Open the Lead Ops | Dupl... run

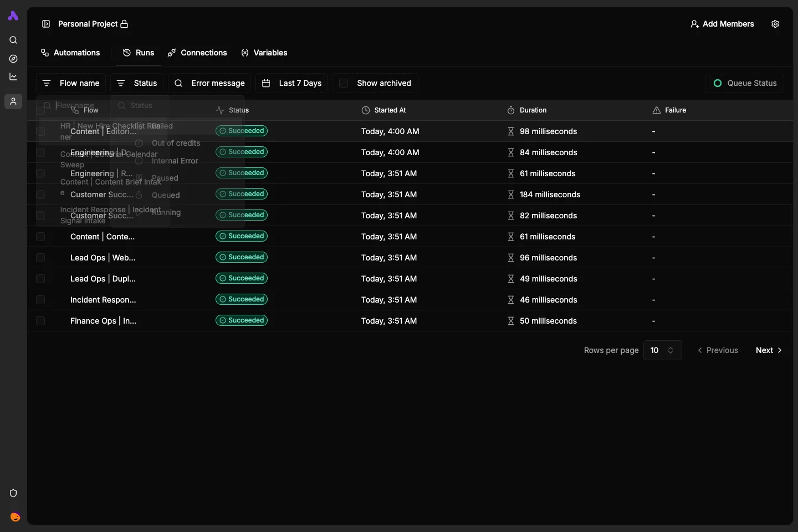click(103, 279)
